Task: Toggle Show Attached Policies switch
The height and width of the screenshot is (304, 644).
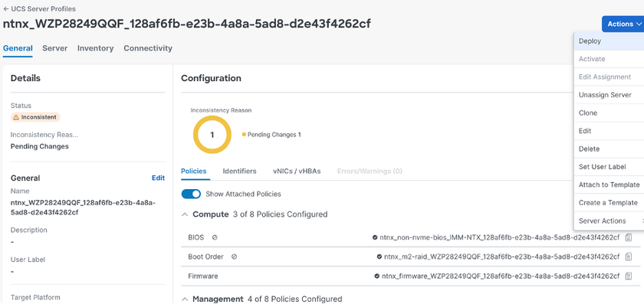Action: click(x=191, y=194)
